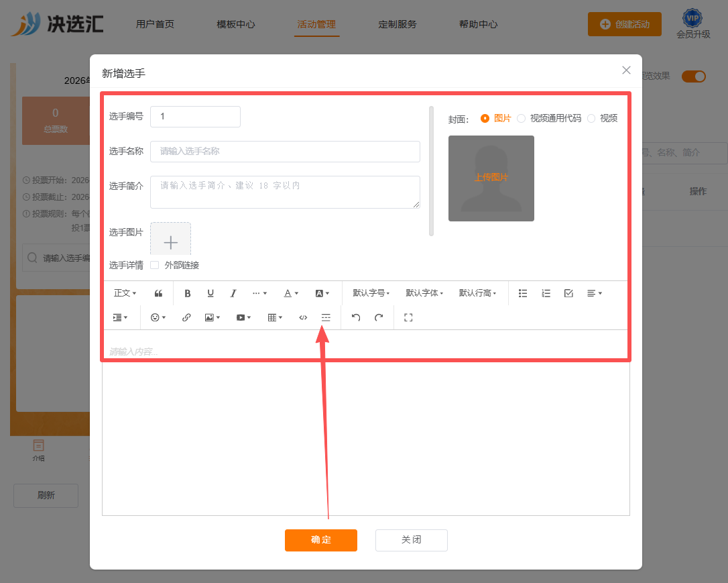Screen dimensions: 728x583
Task: Toggle bold formatting in the editor
Action: [188, 293]
